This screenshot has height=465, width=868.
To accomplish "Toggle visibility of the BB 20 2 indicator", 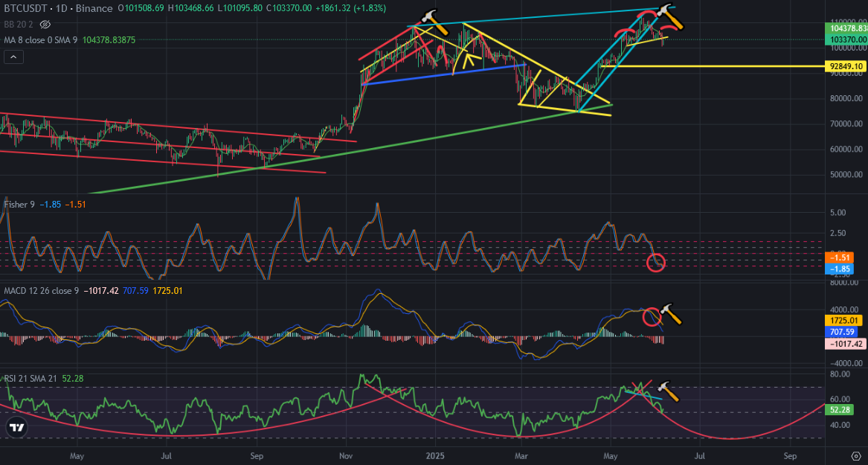I will click(x=45, y=25).
